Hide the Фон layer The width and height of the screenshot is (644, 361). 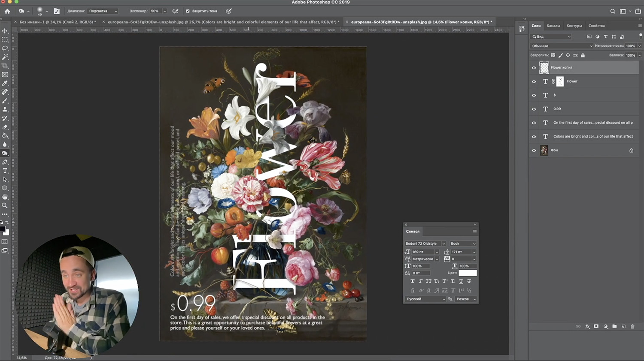tap(534, 150)
